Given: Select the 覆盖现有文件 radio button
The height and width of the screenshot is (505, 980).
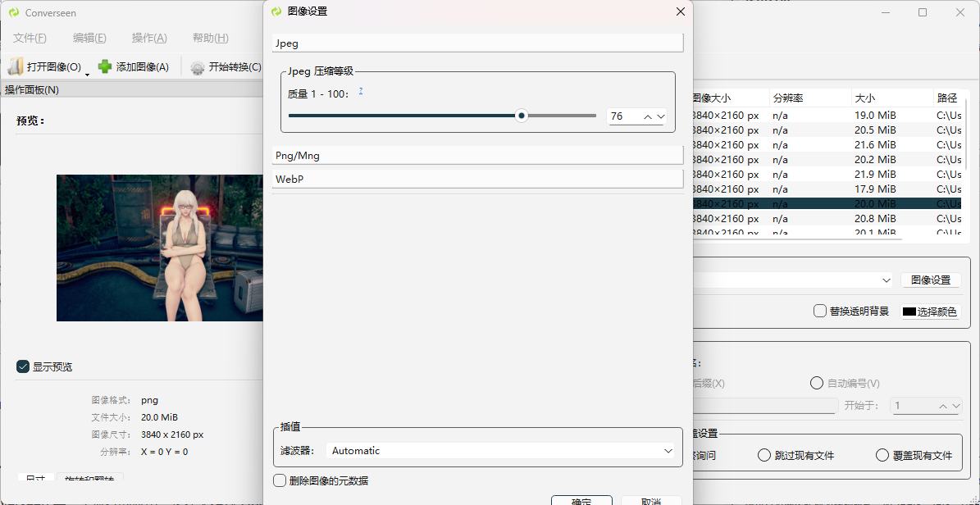Looking at the screenshot, I should 882,455.
